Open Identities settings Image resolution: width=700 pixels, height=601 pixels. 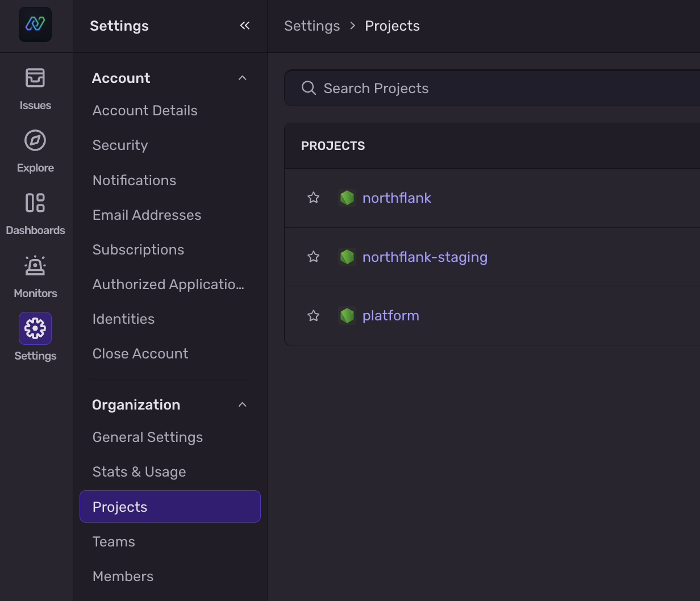pyautogui.click(x=123, y=319)
